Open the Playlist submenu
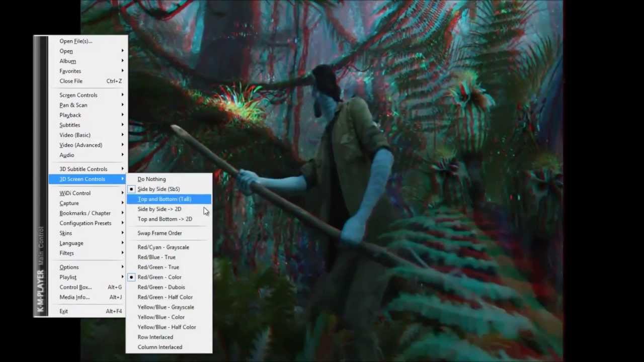The height and width of the screenshot is (362, 644). [x=88, y=277]
